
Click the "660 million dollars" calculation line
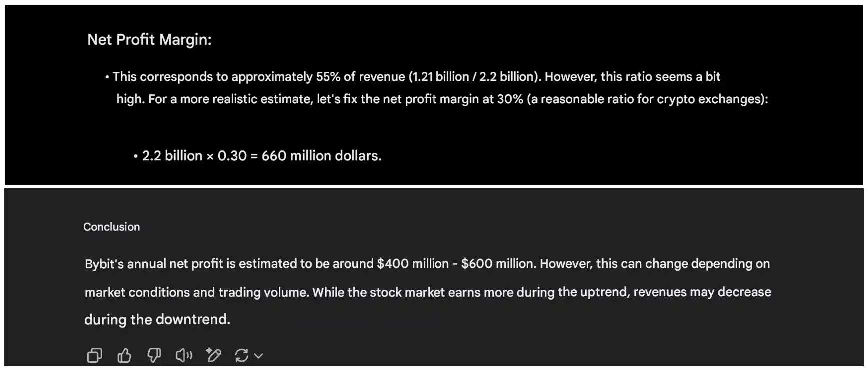coord(262,156)
